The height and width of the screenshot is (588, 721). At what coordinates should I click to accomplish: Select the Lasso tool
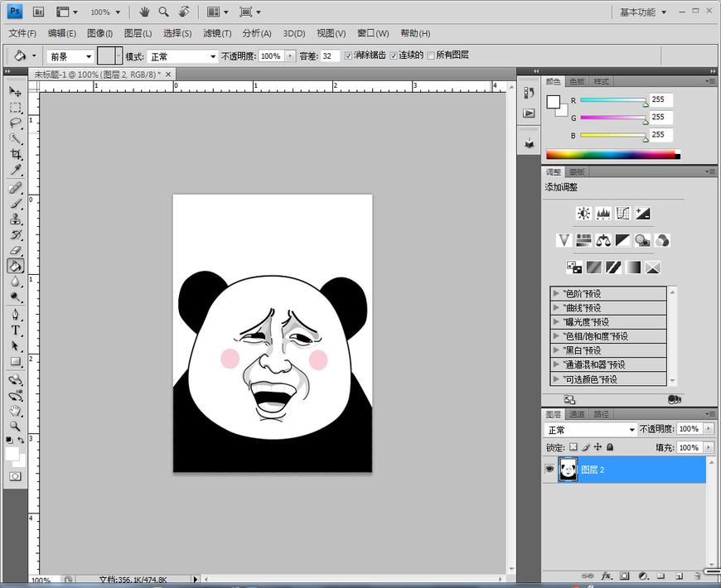pyautogui.click(x=15, y=123)
